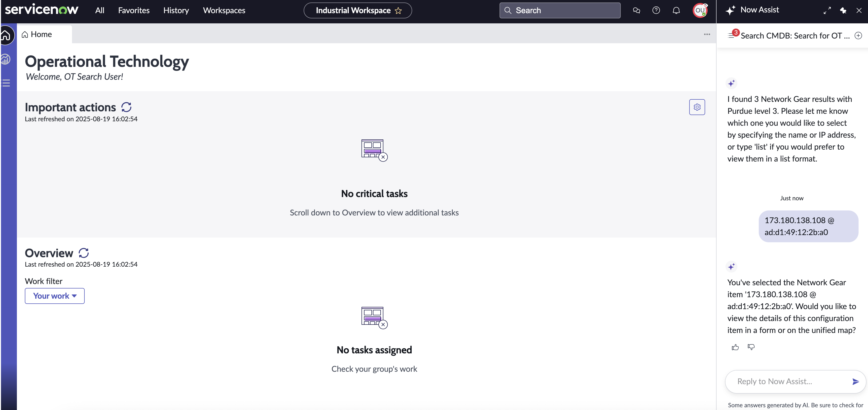This screenshot has height=410, width=868.
Task: Open the analytics icon in left sidebar
Action: click(x=6, y=59)
